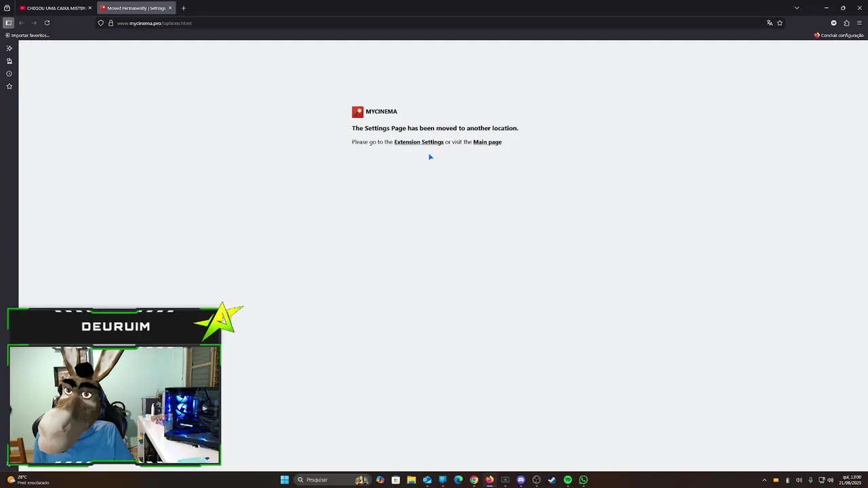Open Steam from the taskbar
This screenshot has height=488, width=868.
tap(552, 480)
